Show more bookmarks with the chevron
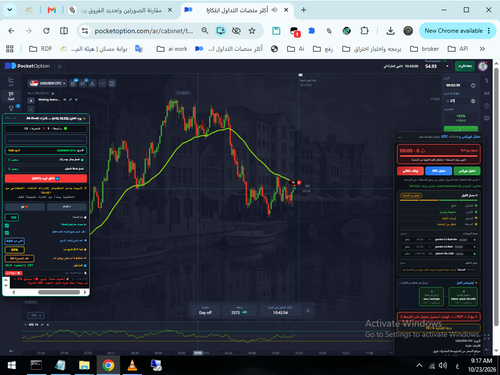Image resolution: width=500 pixels, height=375 pixels. [x=482, y=49]
